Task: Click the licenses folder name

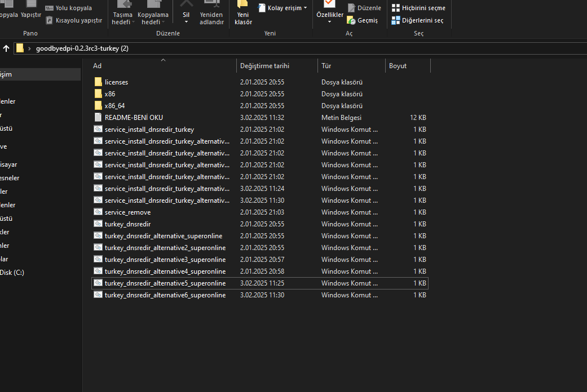Action: pyautogui.click(x=116, y=82)
